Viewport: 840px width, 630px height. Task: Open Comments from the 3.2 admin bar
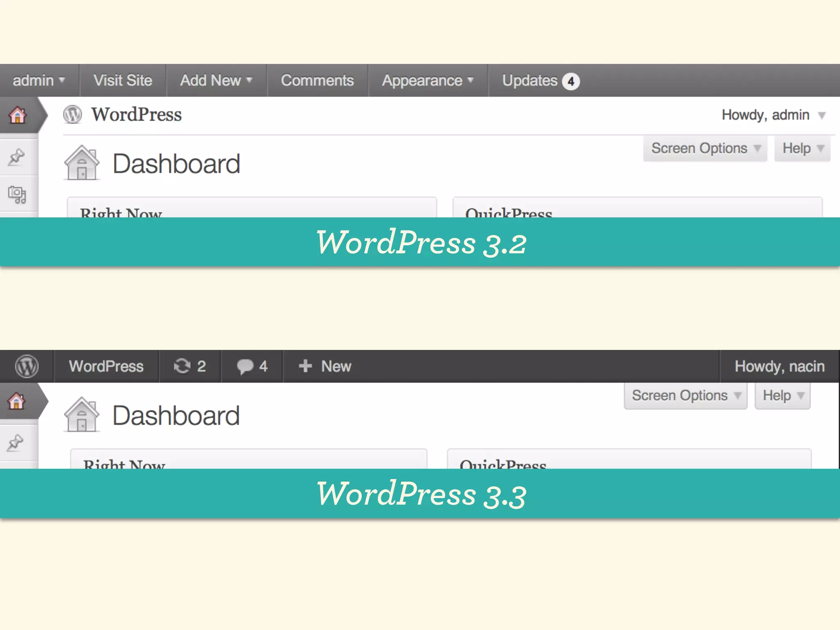[317, 80]
